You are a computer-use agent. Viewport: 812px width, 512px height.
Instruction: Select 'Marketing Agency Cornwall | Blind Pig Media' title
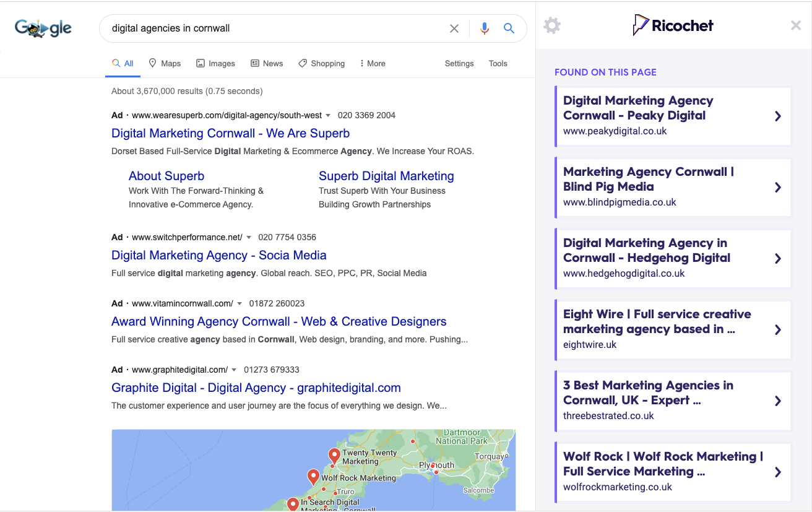649,179
